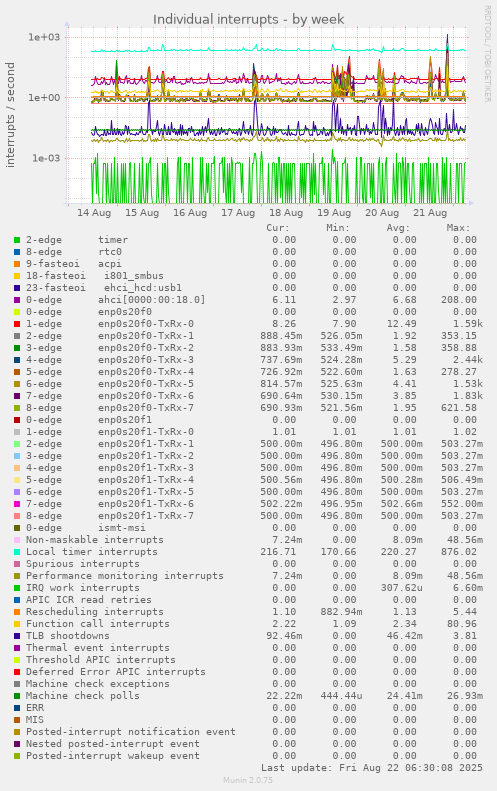Screen dimensions: 497x791
Task: Click the Rescheduling interrupts orange swatch
Action: click(17, 612)
